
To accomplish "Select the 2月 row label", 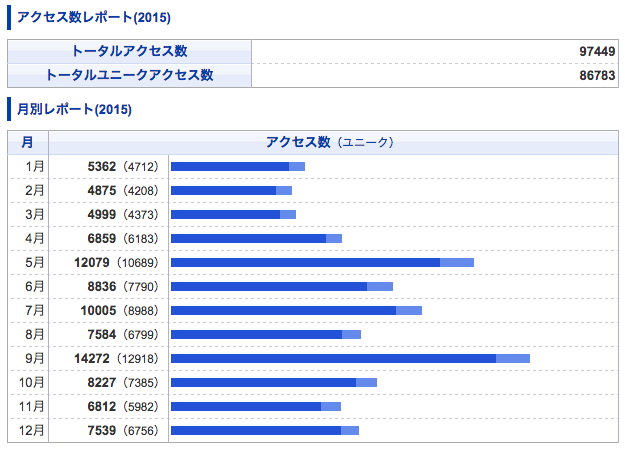I will click(x=34, y=191).
